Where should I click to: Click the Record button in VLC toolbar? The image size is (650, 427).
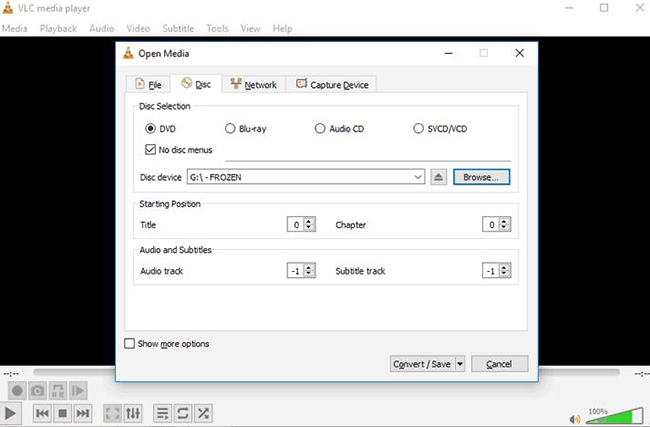click(x=17, y=391)
